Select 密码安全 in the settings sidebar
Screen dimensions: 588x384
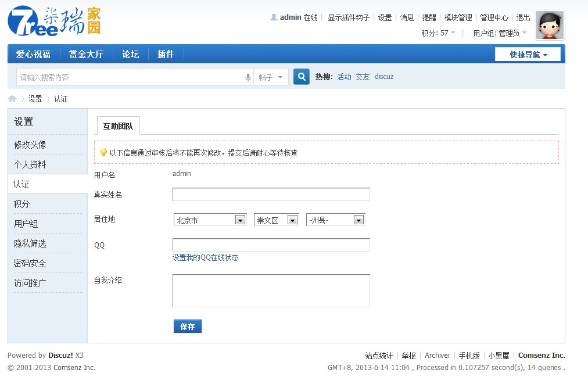click(30, 264)
